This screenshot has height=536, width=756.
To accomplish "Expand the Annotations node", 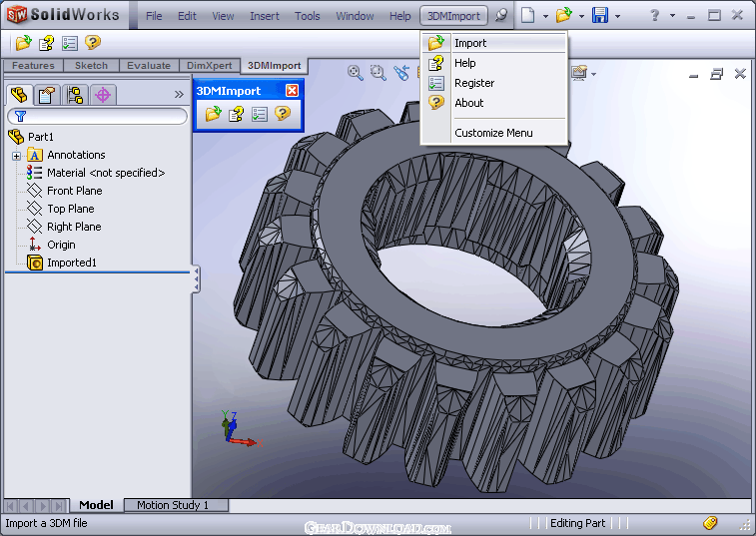I will pyautogui.click(x=16, y=156).
